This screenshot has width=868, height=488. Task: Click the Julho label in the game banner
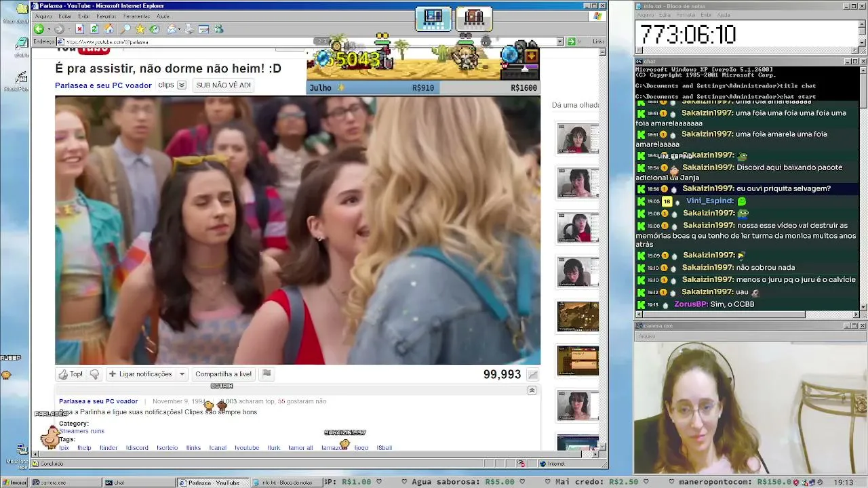click(x=321, y=88)
